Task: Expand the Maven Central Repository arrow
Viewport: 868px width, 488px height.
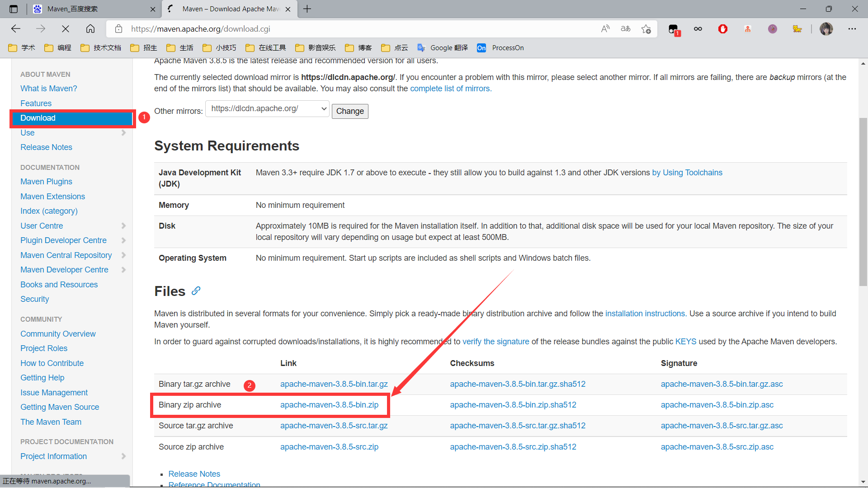Action: tap(123, 255)
